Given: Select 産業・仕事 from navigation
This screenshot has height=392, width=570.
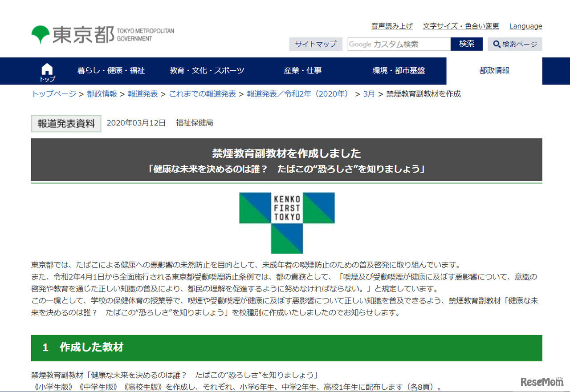Looking at the screenshot, I should point(303,71).
